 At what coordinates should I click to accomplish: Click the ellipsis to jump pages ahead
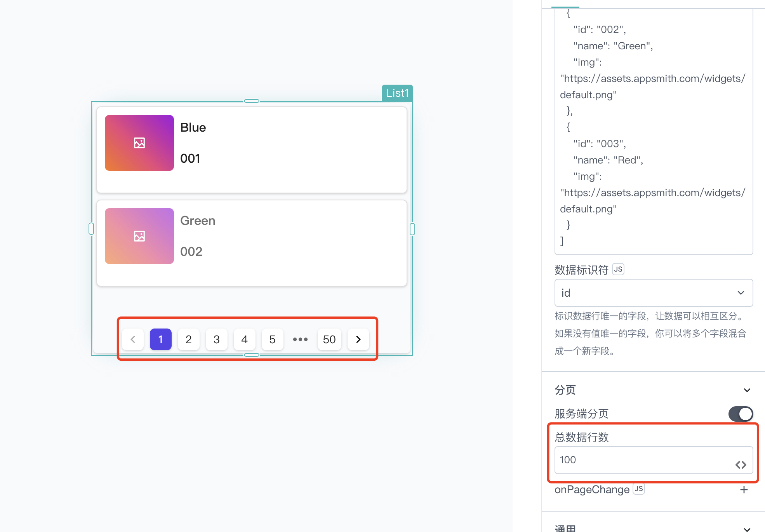[x=301, y=339]
